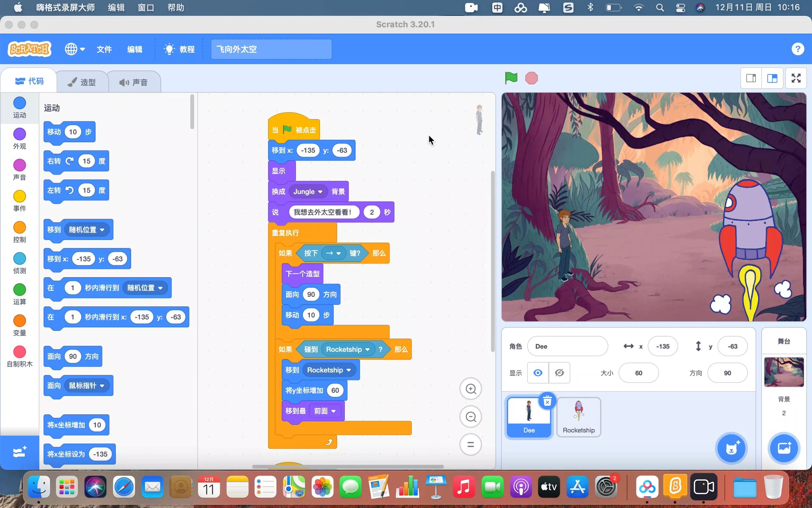Open Rocketship dropdown in script 移到 block
Viewport: 812px width, 508px height.
click(329, 370)
